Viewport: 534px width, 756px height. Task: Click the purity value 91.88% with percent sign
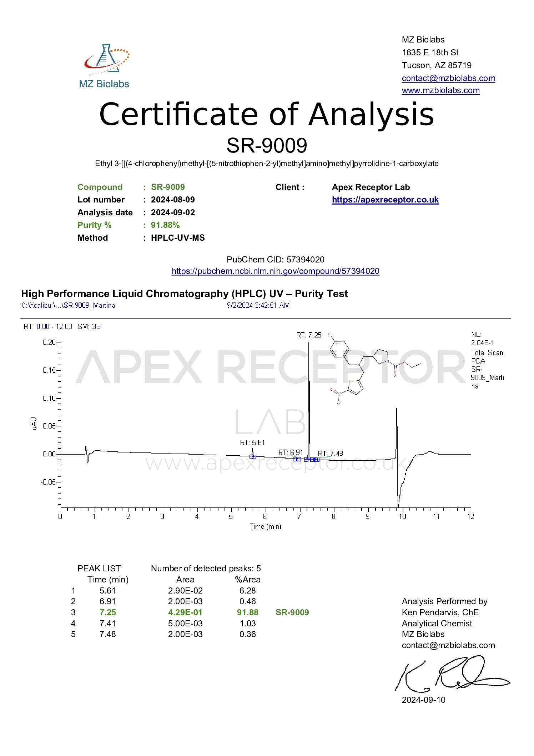[x=165, y=225]
